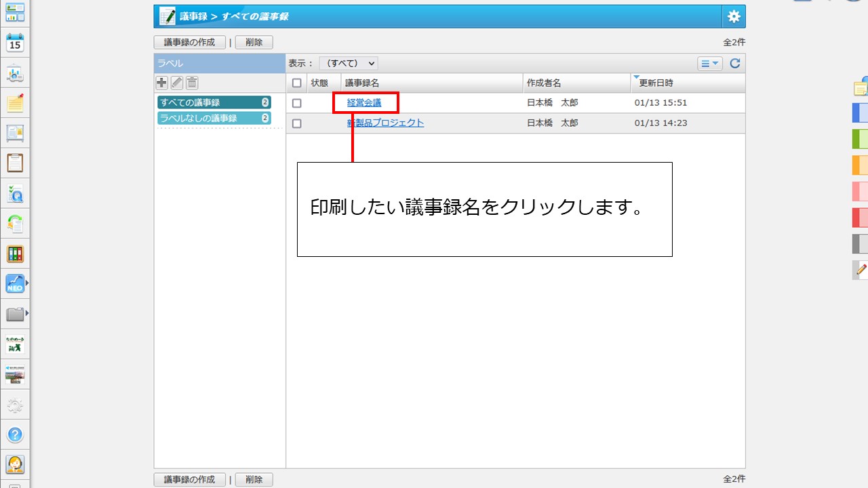The height and width of the screenshot is (488, 868).
Task: Check the box for 新製品プロジェクト row
Action: tap(296, 123)
